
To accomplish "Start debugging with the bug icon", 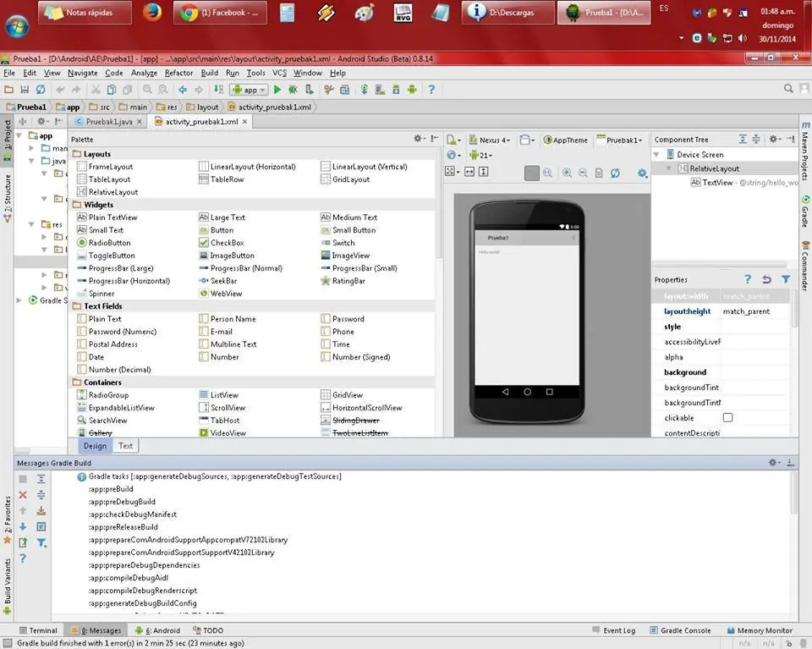I will pyautogui.click(x=293, y=90).
